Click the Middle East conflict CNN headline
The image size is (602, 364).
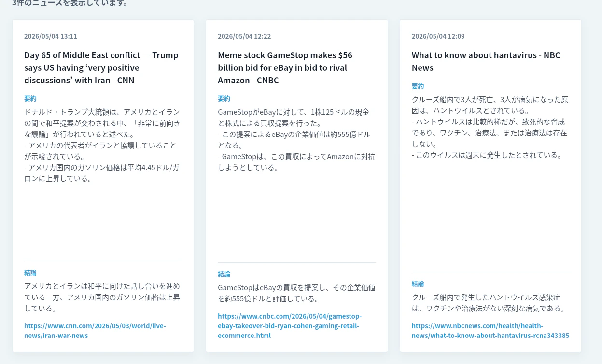[101, 67]
